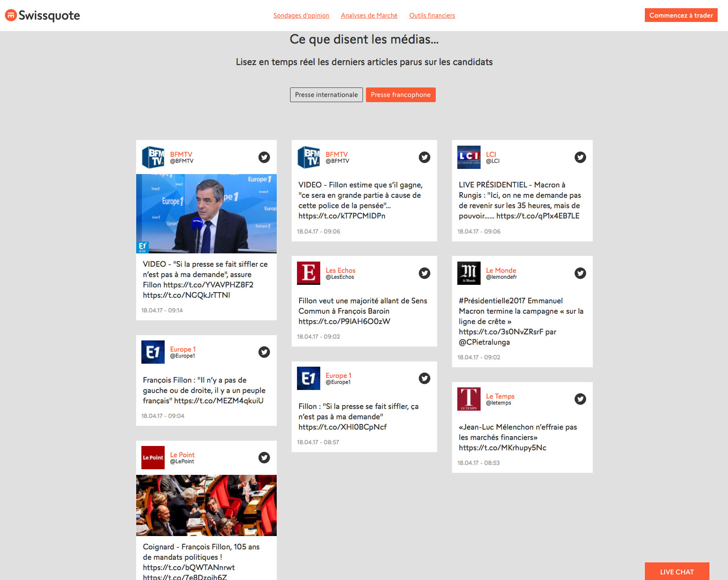Click Twitter icon on BFMTV video card

tap(264, 157)
